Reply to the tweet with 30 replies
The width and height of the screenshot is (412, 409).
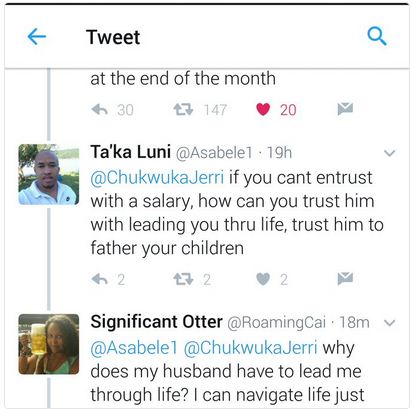(99, 109)
